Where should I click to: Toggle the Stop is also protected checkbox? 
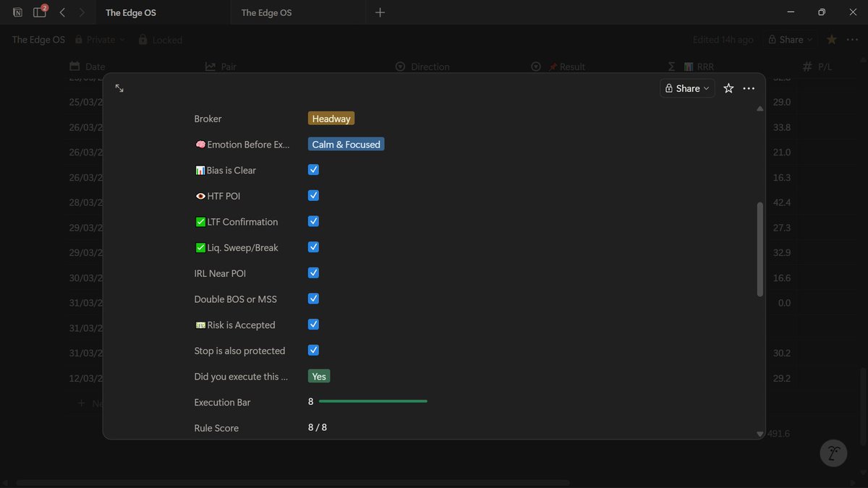click(x=313, y=350)
